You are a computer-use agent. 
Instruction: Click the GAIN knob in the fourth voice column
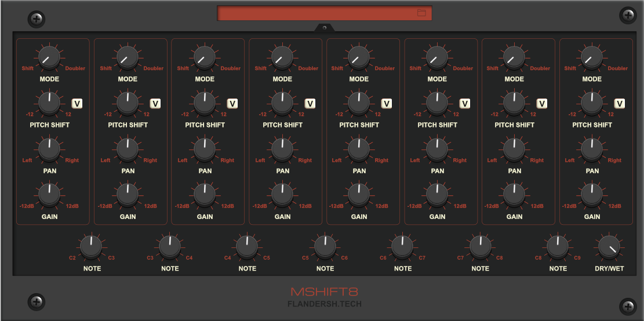click(282, 195)
